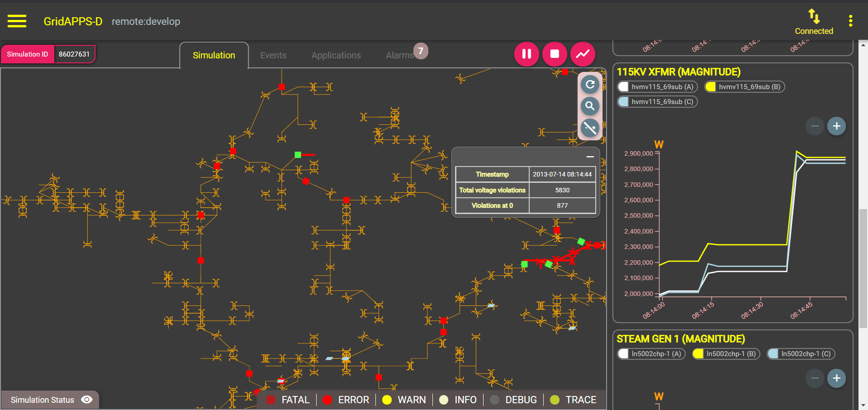Viewport: 868px width, 410px height.
Task: Open the map search tool
Action: [590, 106]
